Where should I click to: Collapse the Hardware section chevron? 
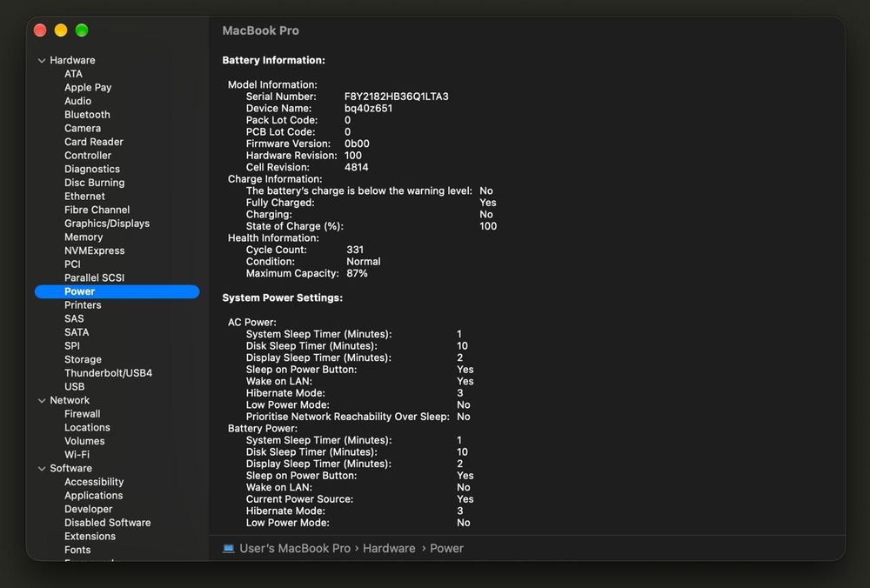(42, 61)
